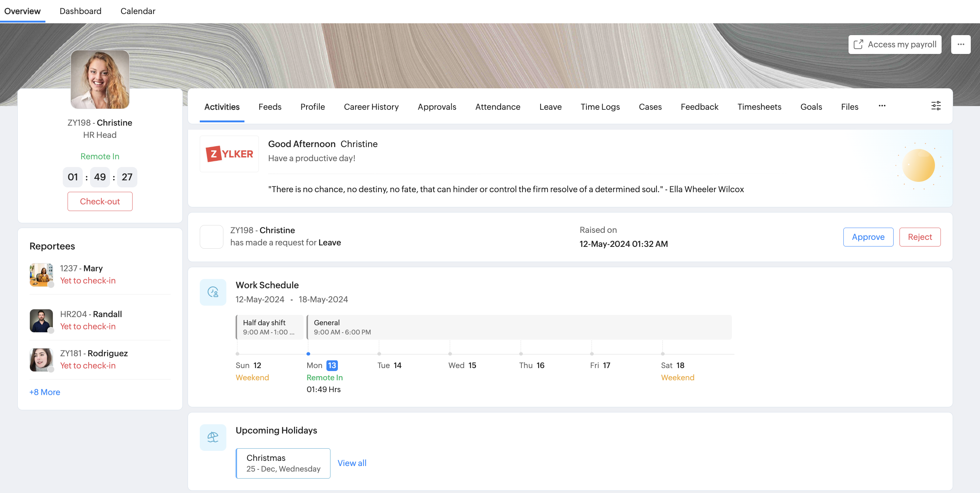
Task: Expand more tabs ellipsis after Files
Action: pos(882,106)
